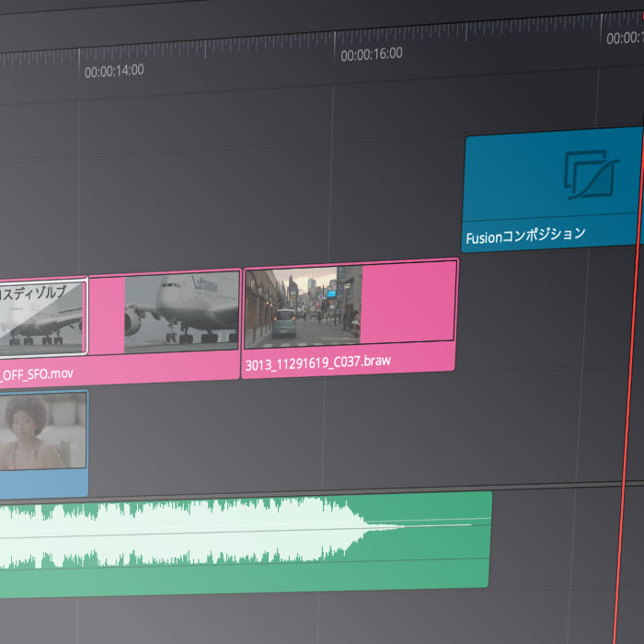Click the street scene thumbnail in the braw clip
644x644 pixels.
pyautogui.click(x=303, y=306)
